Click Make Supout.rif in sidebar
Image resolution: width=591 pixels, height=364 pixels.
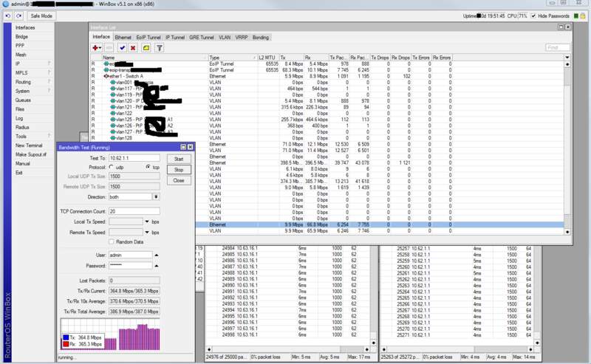tap(31, 154)
